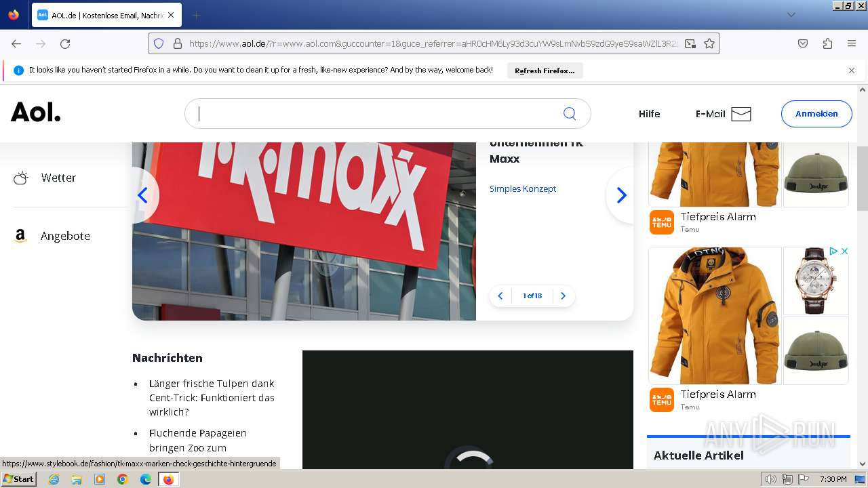
Task: Bookmark this page with the star icon
Action: pos(709,43)
